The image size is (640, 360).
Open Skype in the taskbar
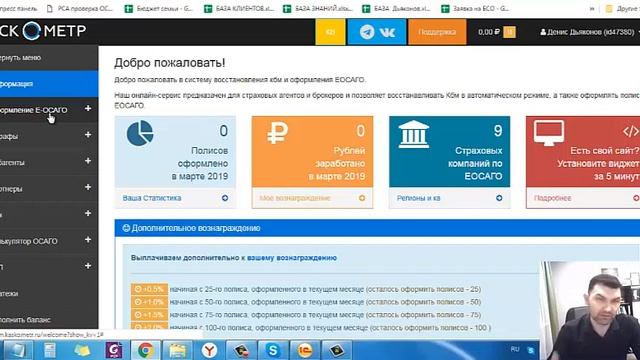click(x=273, y=350)
